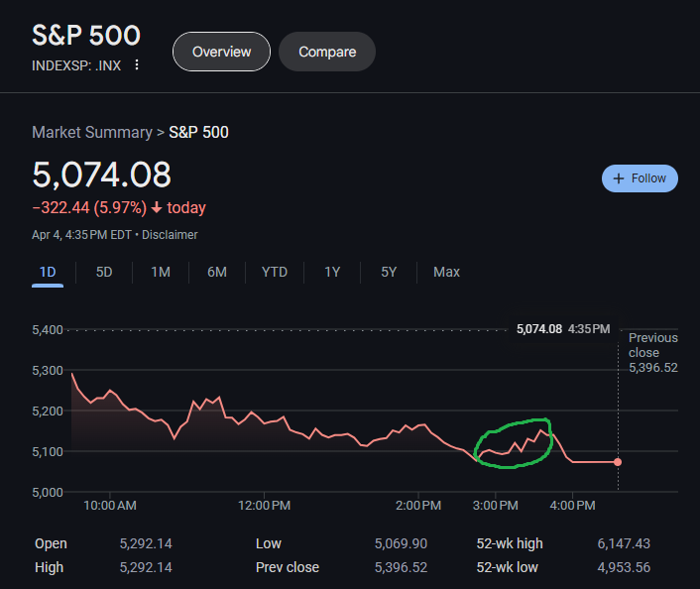Switch to the 1D chart range

tap(48, 272)
